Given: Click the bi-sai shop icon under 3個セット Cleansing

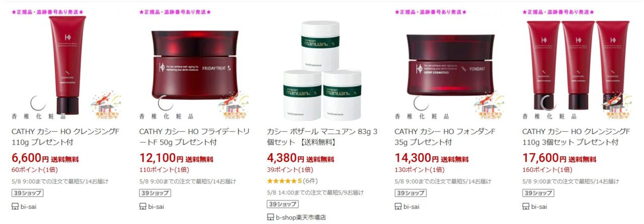Looking at the screenshot, I should [526, 206].
